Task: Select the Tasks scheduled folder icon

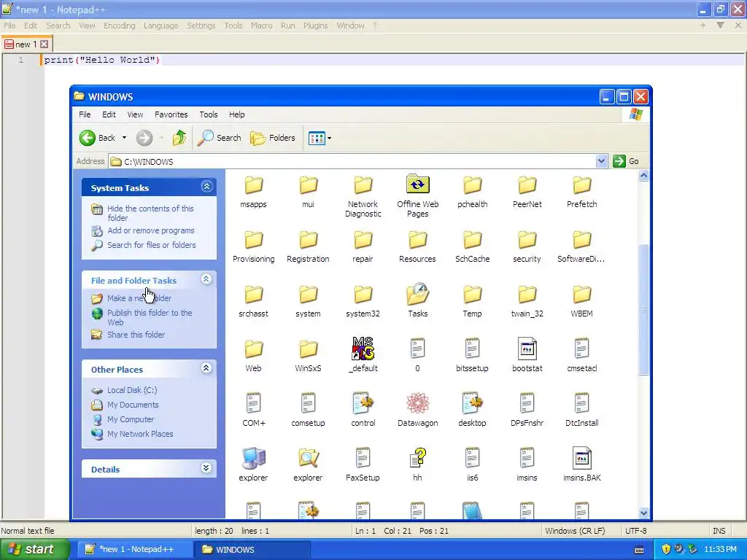Action: point(418,295)
